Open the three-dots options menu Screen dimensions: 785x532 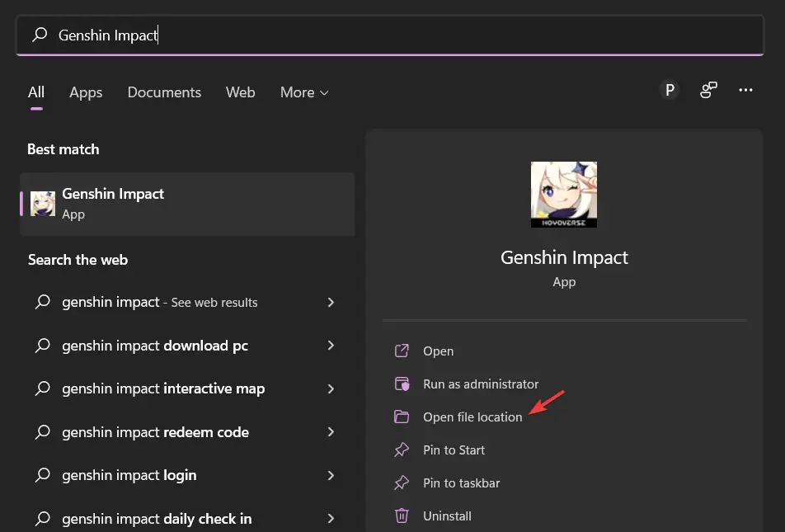[x=746, y=91]
